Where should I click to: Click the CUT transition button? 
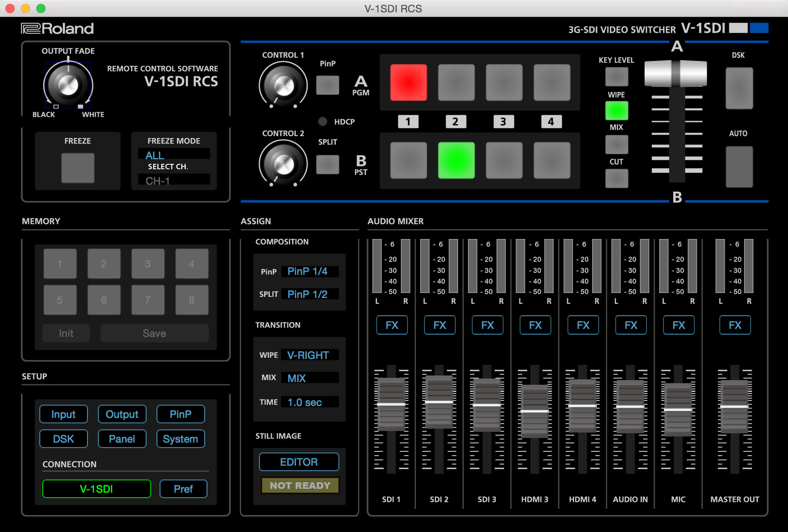pos(616,178)
